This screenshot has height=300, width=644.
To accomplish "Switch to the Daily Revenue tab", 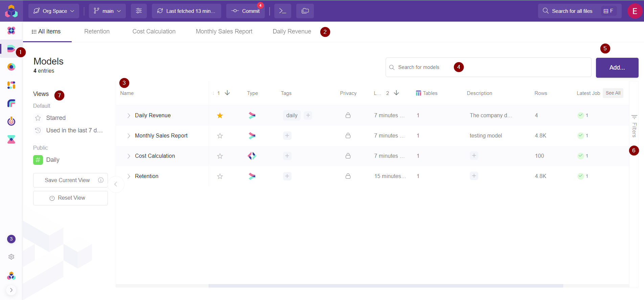I will [292, 31].
